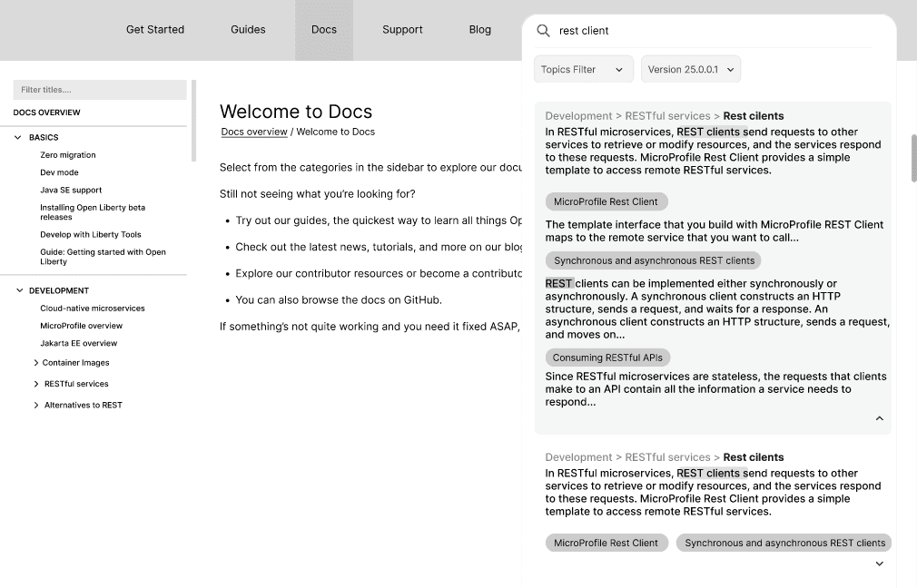Open the Java SE support page
917x588 pixels.
(71, 190)
